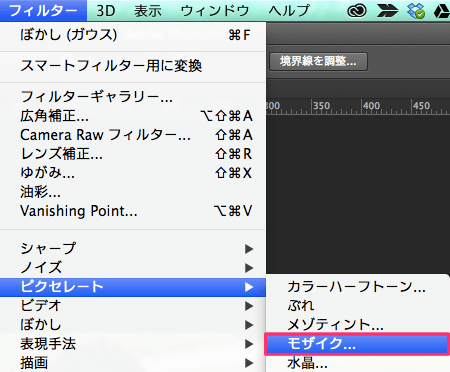Expand the ピクセレート submenu

pyautogui.click(x=133, y=287)
